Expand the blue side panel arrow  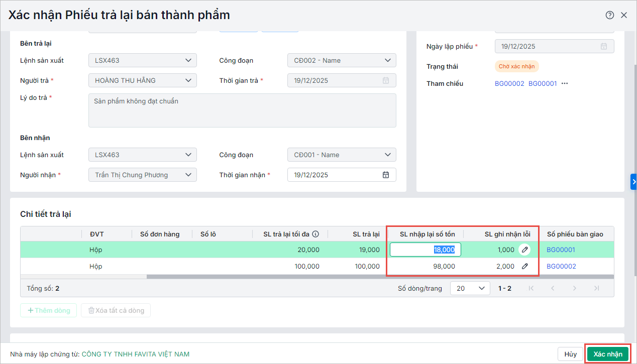point(633,182)
